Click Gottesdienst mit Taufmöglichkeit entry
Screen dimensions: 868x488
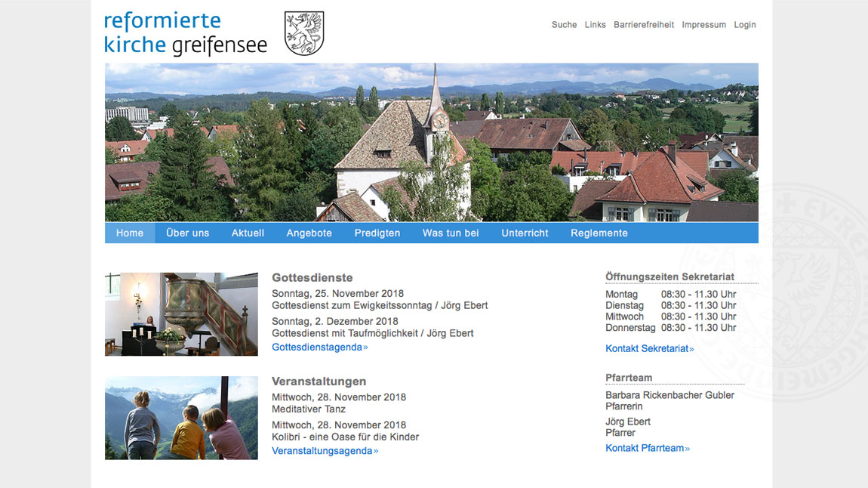coord(373,333)
